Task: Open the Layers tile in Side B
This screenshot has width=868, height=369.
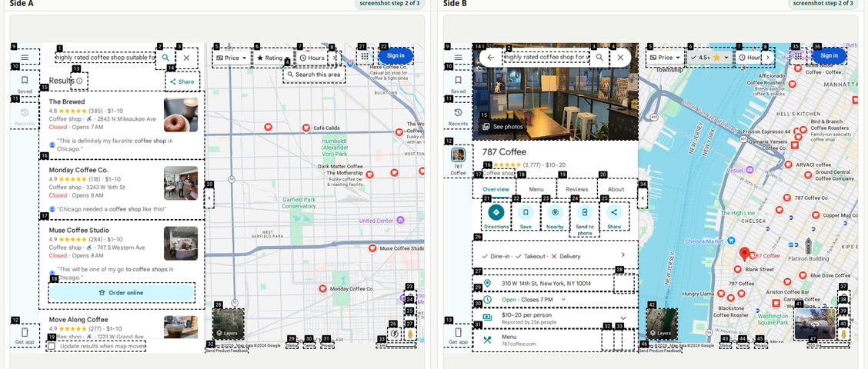Action: pos(662,324)
